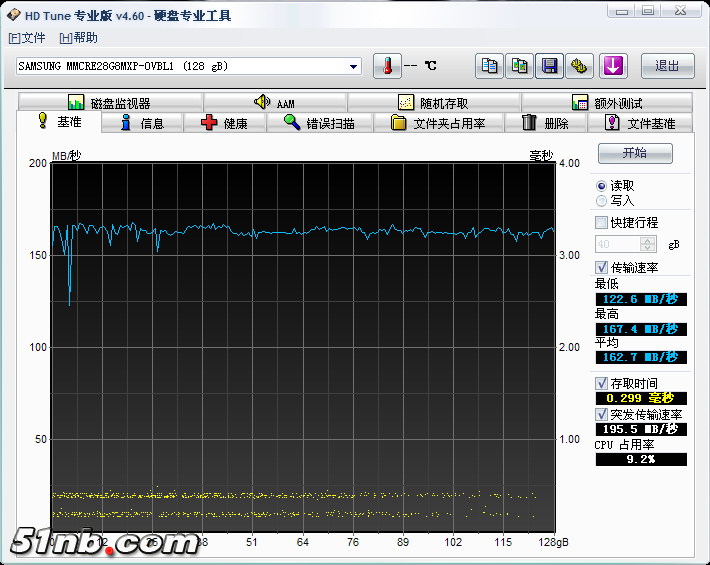The width and height of the screenshot is (710, 565).
Task: Go to the 随机存取 random access tab
Action: tap(433, 103)
